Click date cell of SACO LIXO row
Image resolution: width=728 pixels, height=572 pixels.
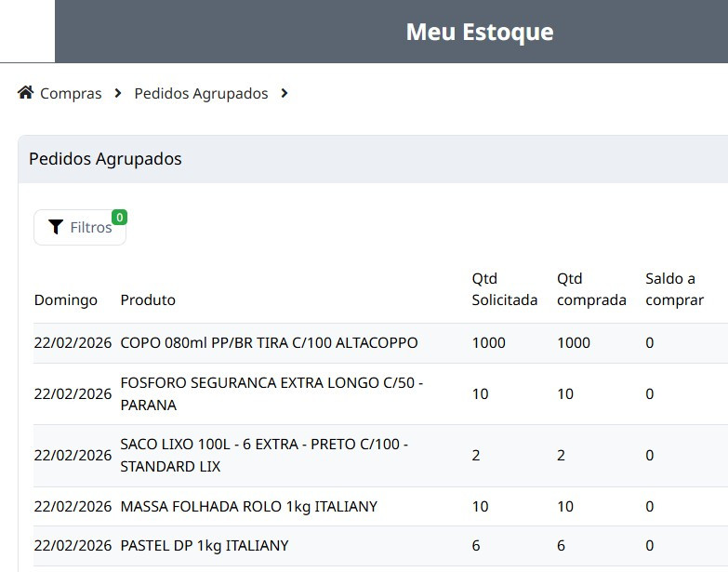pyautogui.click(x=73, y=455)
